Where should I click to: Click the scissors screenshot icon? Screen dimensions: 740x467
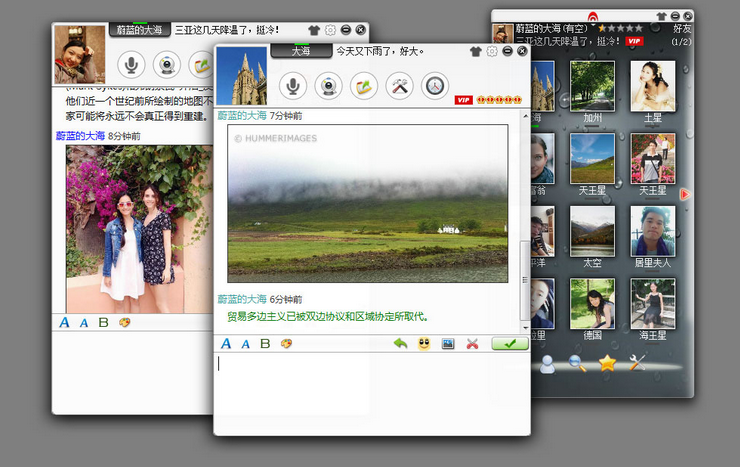[472, 344]
